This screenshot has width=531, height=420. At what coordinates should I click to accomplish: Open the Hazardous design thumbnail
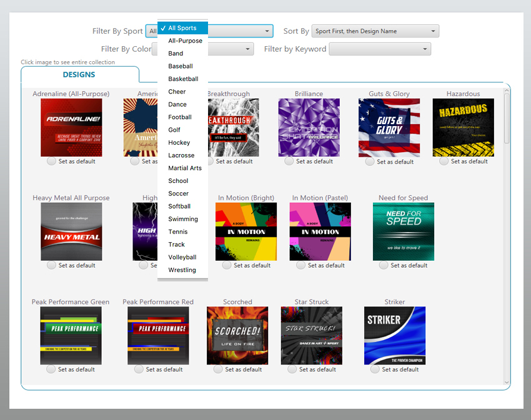[x=463, y=127]
